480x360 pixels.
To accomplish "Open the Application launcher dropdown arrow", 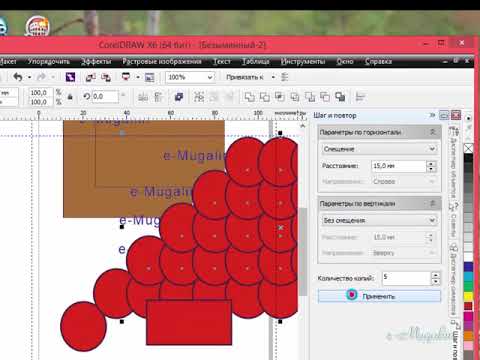I will (x=138, y=77).
